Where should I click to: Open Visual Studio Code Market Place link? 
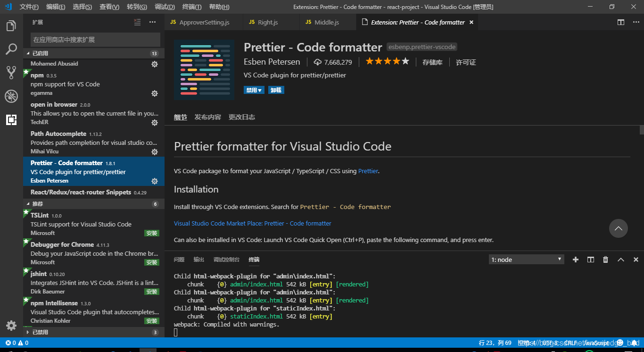[x=253, y=223]
